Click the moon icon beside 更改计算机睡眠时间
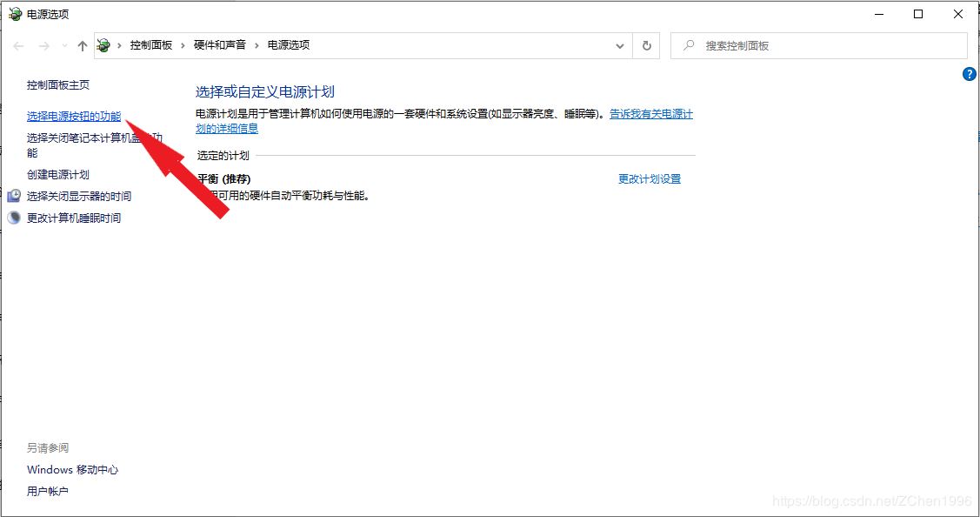This screenshot has width=980, height=517. pos(14,218)
